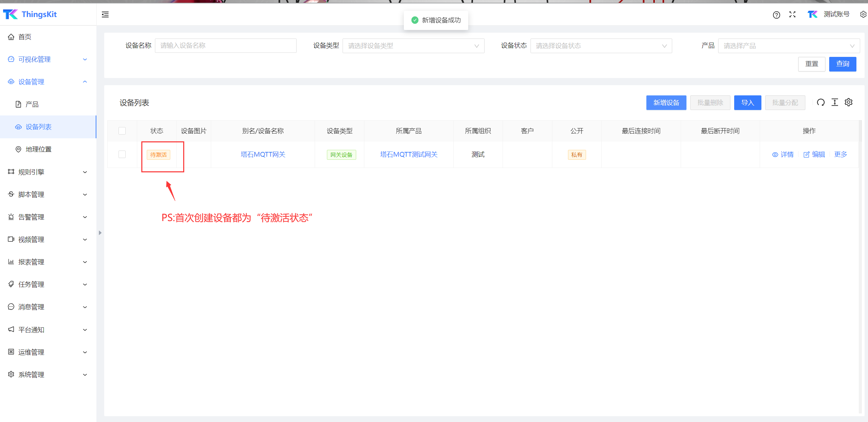Image resolution: width=868 pixels, height=422 pixels.
Task: Edit the 塔石MQTT网关 device
Action: click(814, 155)
